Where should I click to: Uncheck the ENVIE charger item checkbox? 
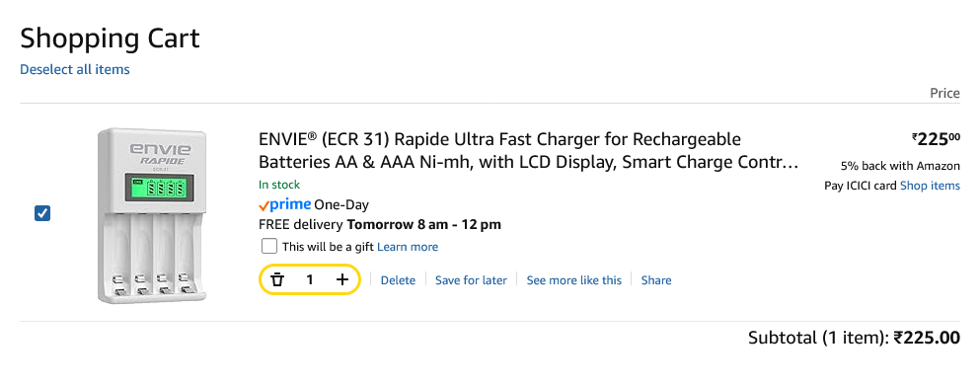[x=41, y=214]
